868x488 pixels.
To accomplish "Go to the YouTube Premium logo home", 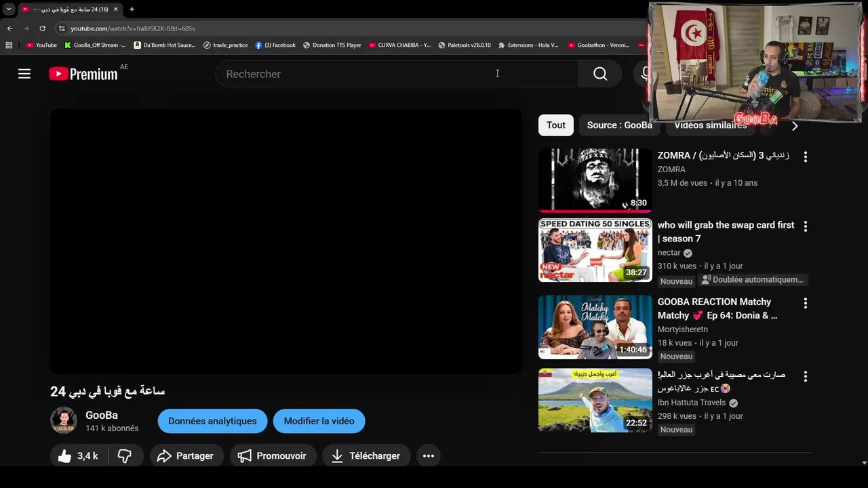I will coord(83,74).
